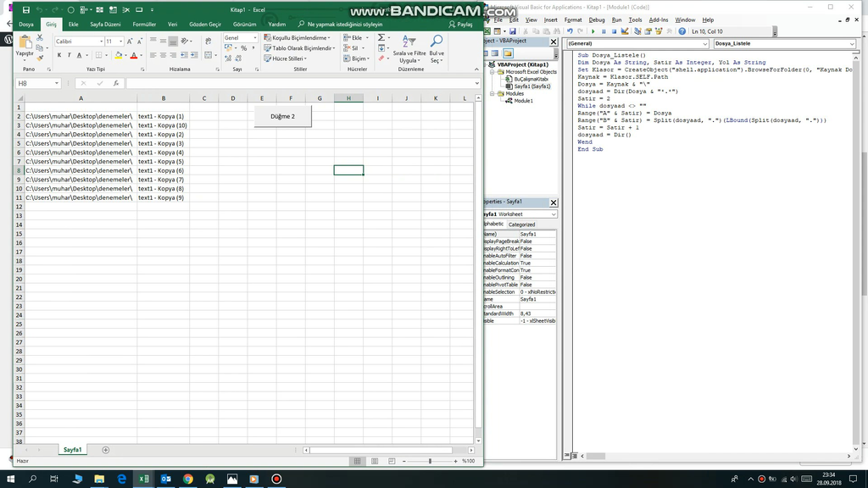Open the Genel number format dropdown
Image resolution: width=868 pixels, height=488 pixels.
click(x=254, y=37)
